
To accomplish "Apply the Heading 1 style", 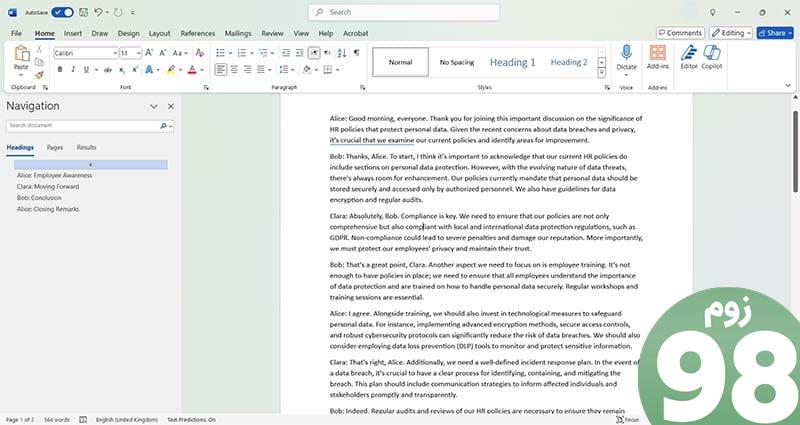I will click(513, 62).
